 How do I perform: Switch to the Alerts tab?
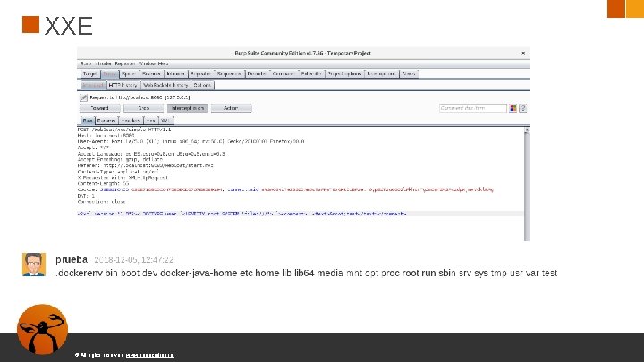[x=408, y=74]
